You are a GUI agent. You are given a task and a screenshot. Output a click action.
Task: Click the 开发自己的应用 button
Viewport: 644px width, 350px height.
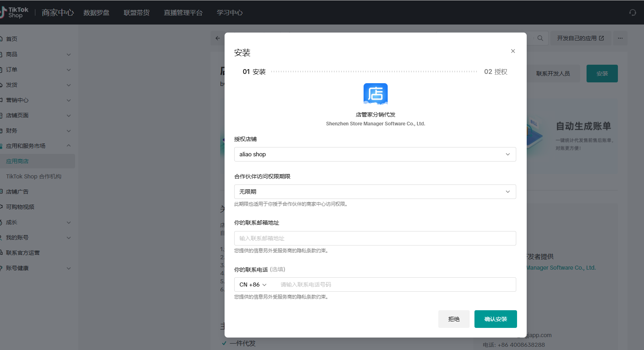[x=581, y=38]
